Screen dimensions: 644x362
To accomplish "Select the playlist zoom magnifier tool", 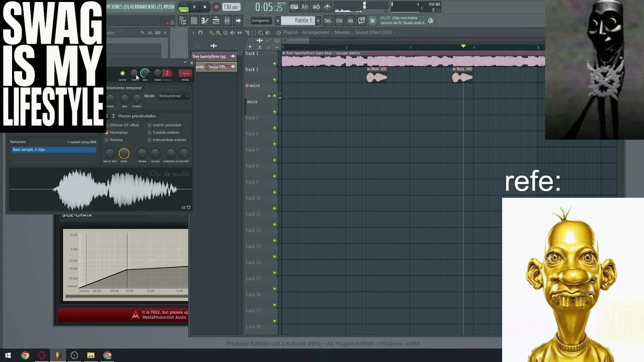I will (261, 33).
